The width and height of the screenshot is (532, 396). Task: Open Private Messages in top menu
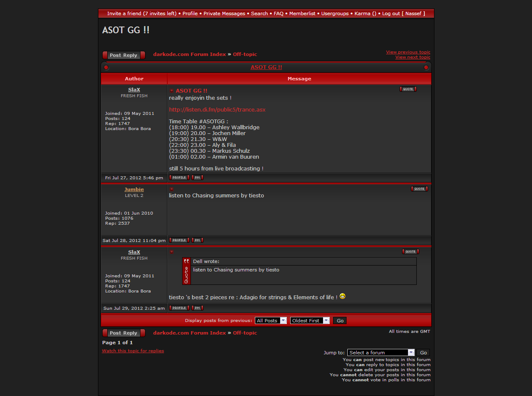(224, 13)
